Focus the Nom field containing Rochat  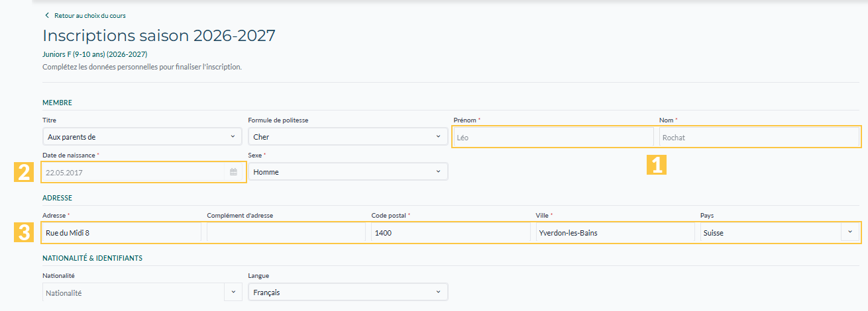759,137
